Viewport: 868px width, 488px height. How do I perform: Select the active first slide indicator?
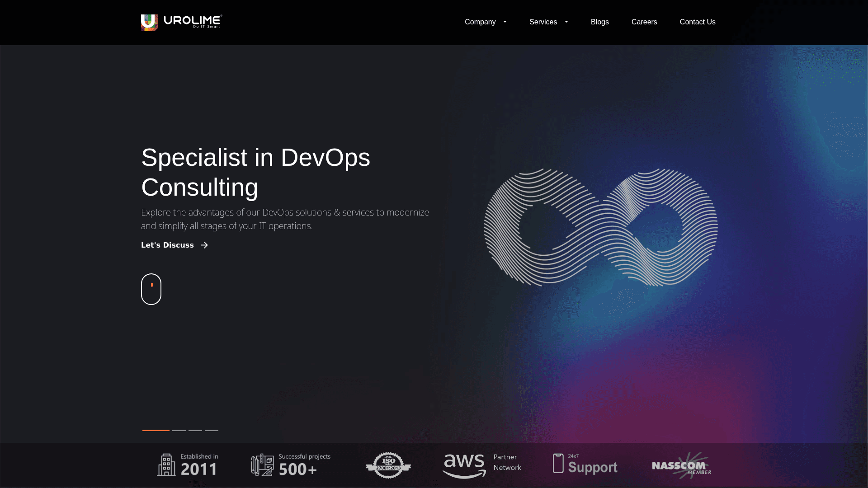point(156,431)
